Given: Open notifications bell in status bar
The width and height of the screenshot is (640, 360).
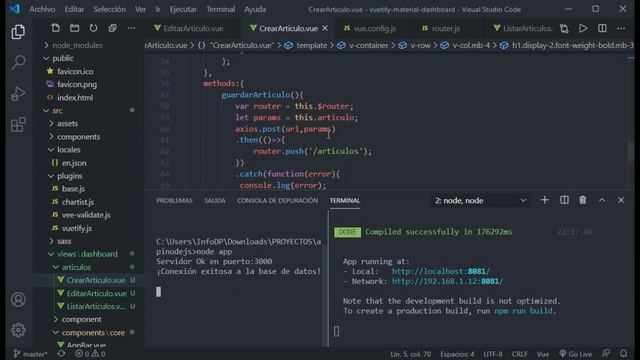Looking at the screenshot, I should (624, 353).
